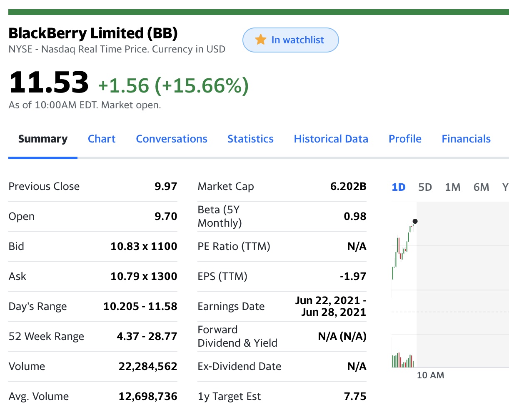Click the current price dot on chart
This screenshot has height=420, width=509.
click(414, 221)
